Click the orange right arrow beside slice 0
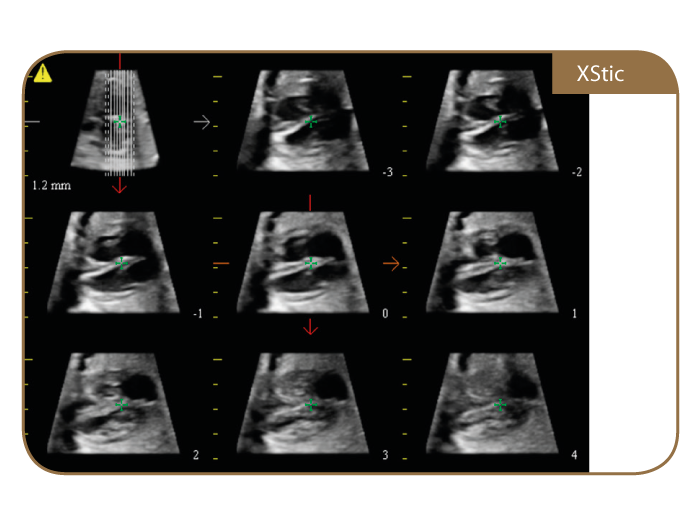This screenshot has width=700, height=525. click(x=391, y=263)
